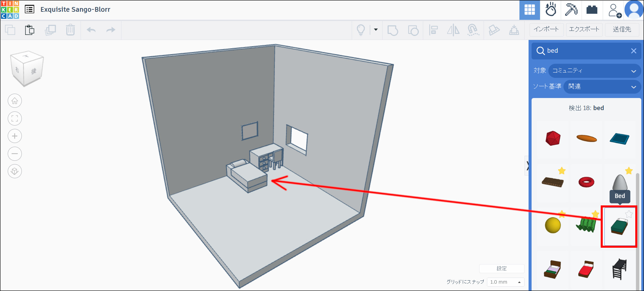644x291 pixels.
Task: Open the user profile avatar
Action: coord(634,10)
